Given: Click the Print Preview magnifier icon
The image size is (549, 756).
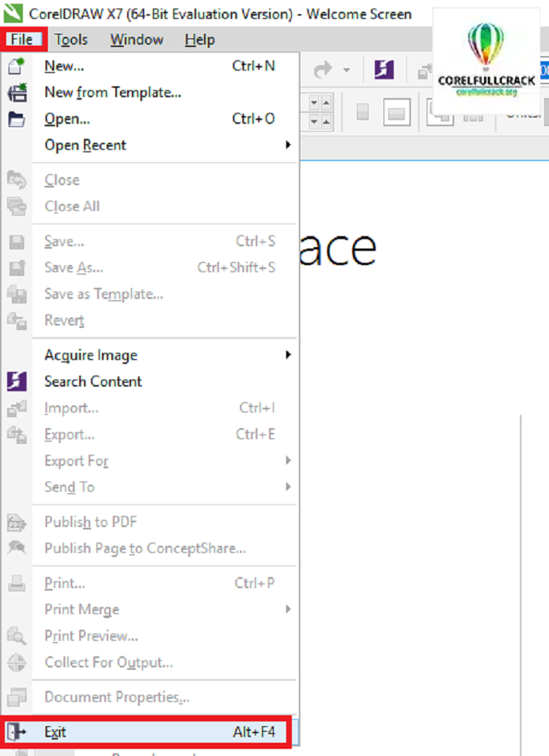Looking at the screenshot, I should pos(16,636).
